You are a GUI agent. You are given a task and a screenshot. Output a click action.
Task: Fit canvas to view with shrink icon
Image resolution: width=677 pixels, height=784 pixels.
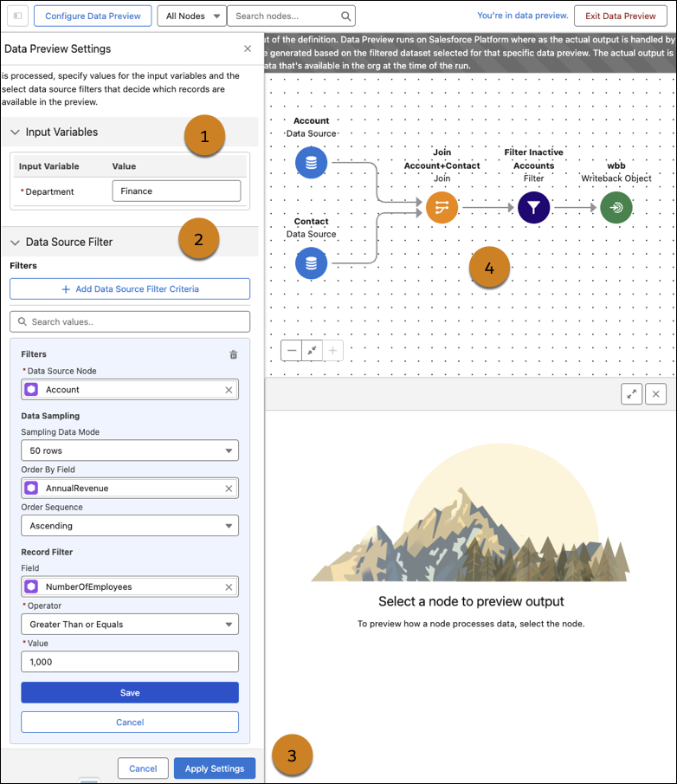click(313, 351)
